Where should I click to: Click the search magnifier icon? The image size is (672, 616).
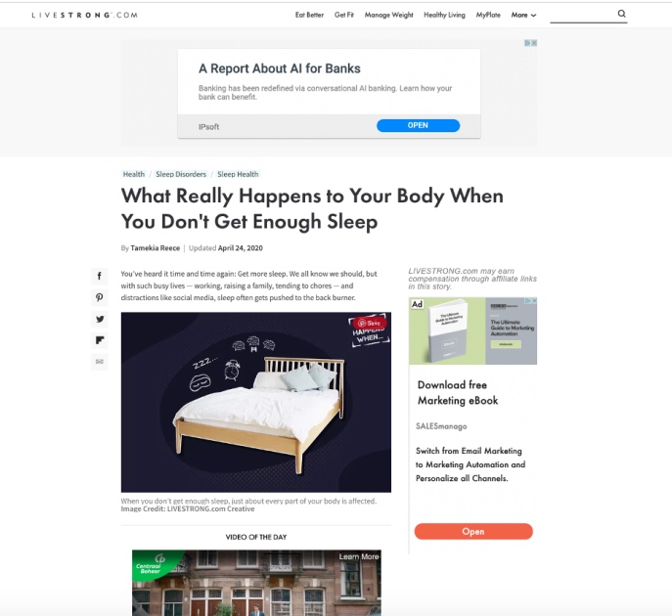click(621, 14)
